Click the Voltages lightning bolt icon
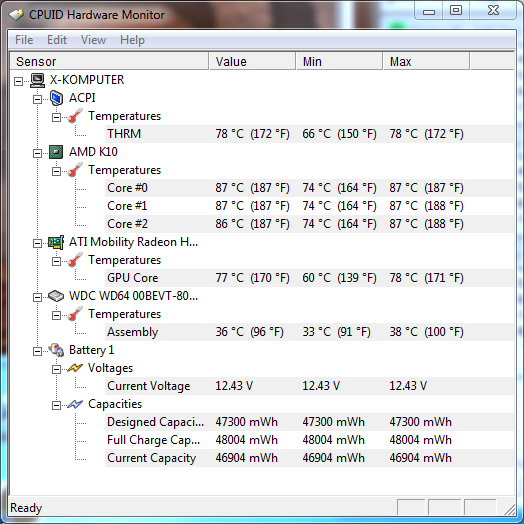 pyautogui.click(x=75, y=368)
